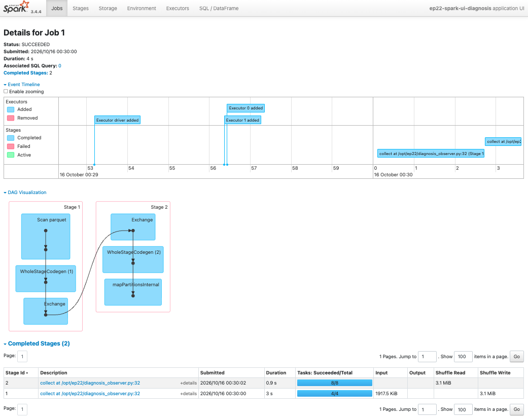Screen dimensions: 528x420
Task: Click the 8/8 tasks progress bar
Action: pos(335,383)
